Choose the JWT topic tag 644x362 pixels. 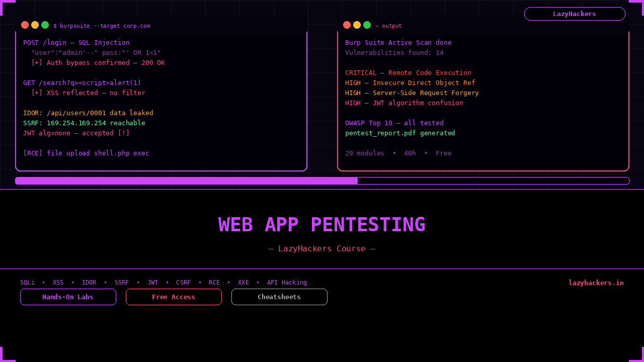pyautogui.click(x=152, y=283)
